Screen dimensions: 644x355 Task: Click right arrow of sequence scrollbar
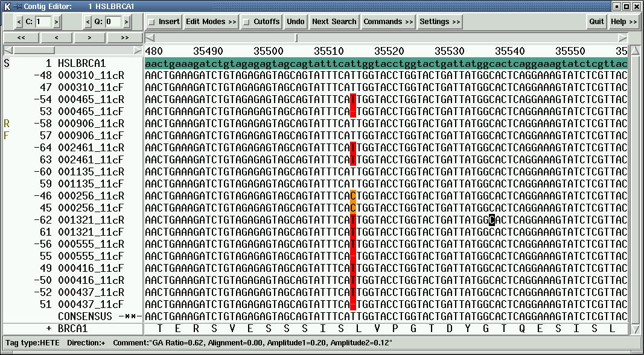coord(623,38)
